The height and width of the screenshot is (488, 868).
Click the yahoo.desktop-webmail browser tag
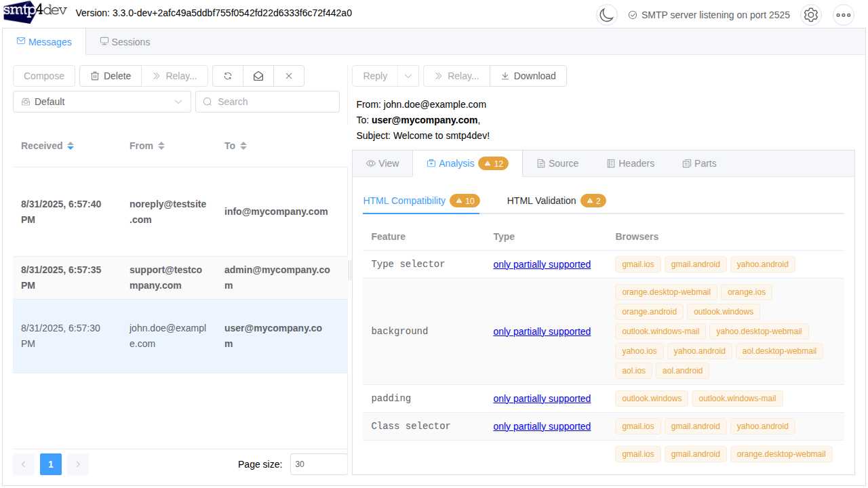tap(759, 331)
